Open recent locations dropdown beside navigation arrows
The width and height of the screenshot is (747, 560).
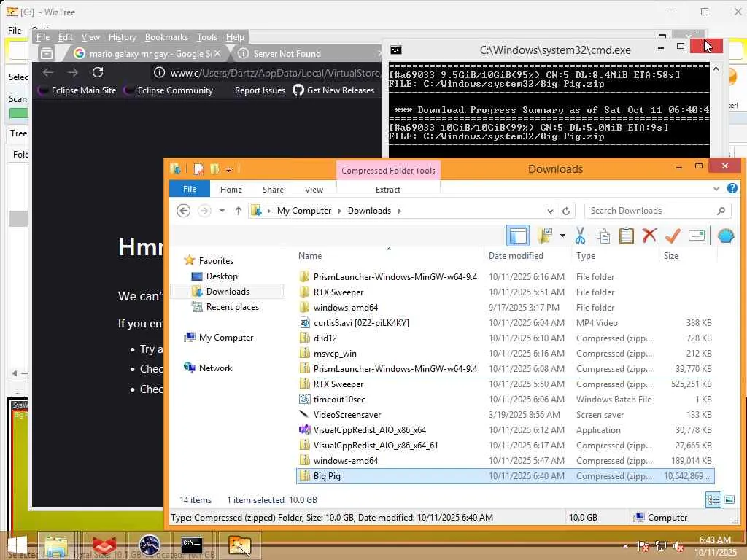222,211
